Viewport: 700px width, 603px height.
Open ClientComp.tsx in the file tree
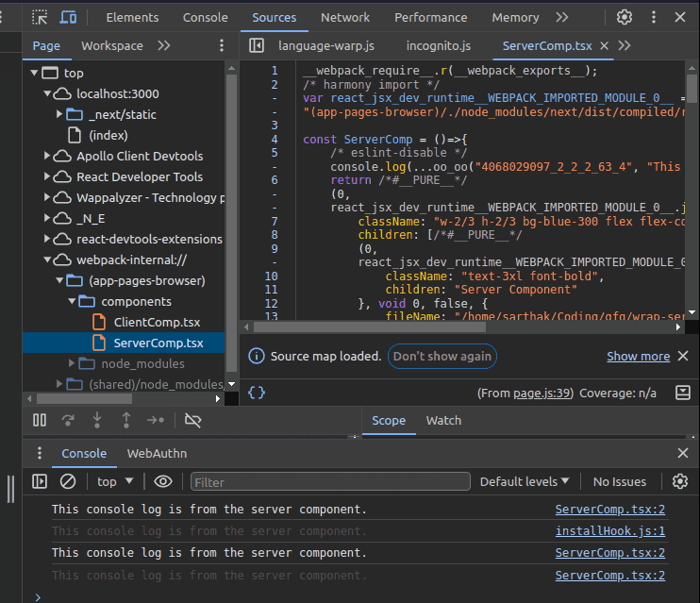[157, 322]
